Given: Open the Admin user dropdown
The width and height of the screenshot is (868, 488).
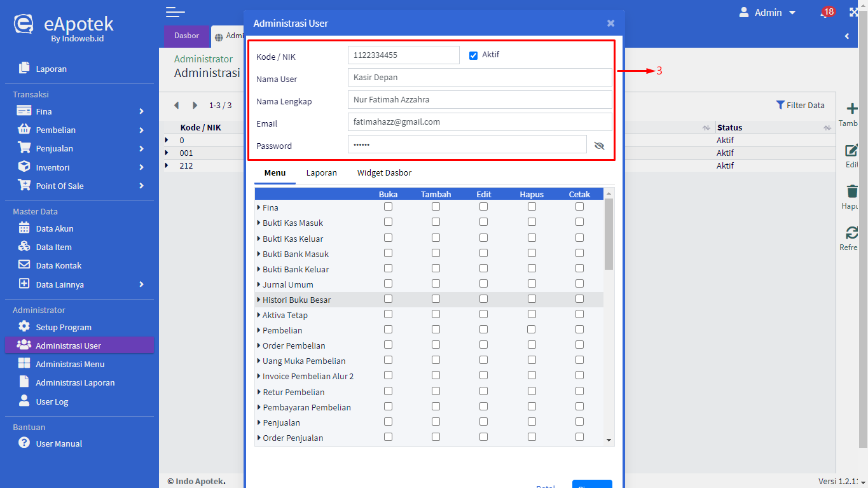Looking at the screenshot, I should 768,13.
